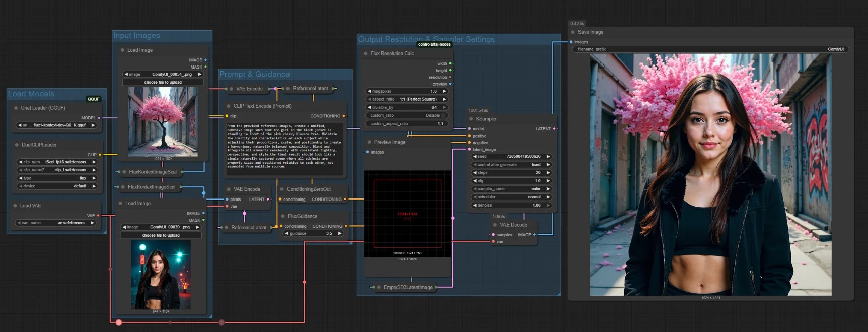This screenshot has width=868, height=332.
Task: Collapse the Flux Resolution Calc node dot
Action: pos(366,53)
